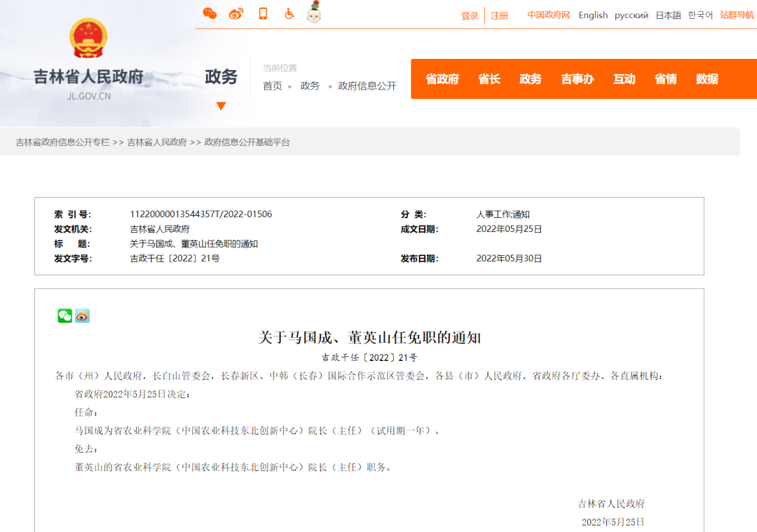Share article via green WeChat icon
This screenshot has height=532, width=757.
64,316
